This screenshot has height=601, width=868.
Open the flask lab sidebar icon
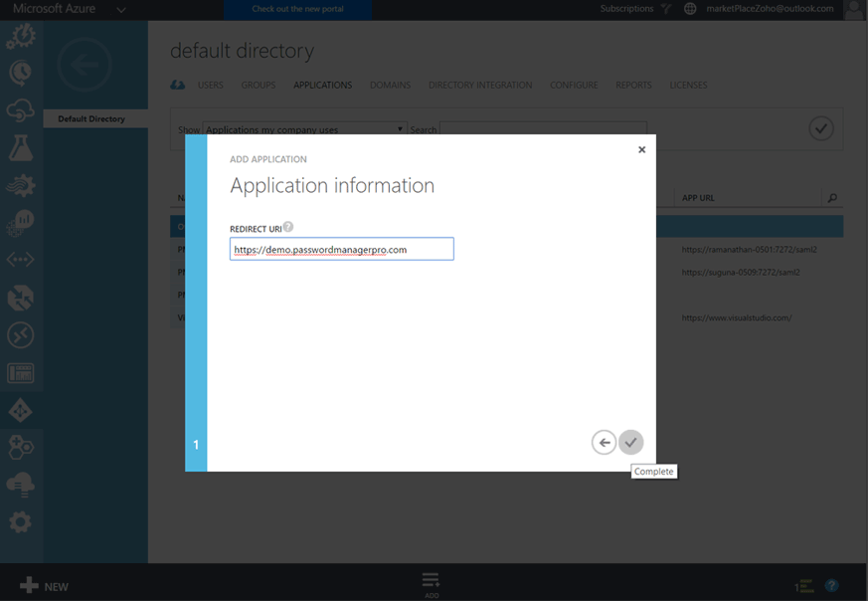[21, 147]
